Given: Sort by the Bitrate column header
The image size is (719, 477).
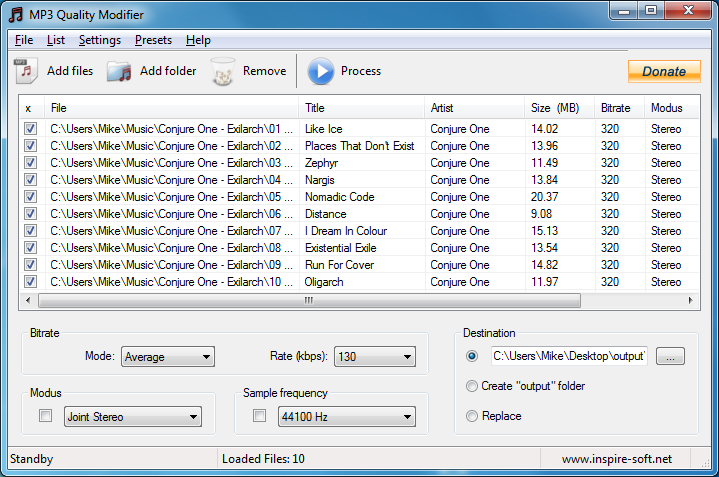Looking at the screenshot, I should point(619,108).
